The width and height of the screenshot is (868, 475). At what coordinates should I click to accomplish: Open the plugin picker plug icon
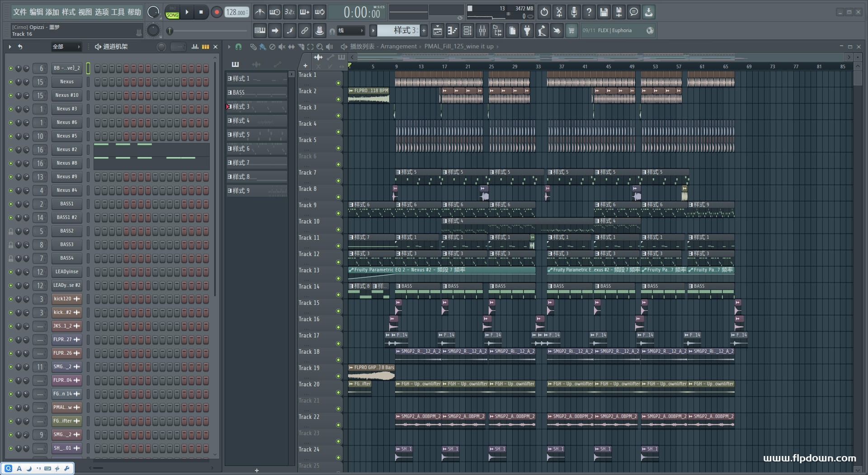[x=527, y=31]
